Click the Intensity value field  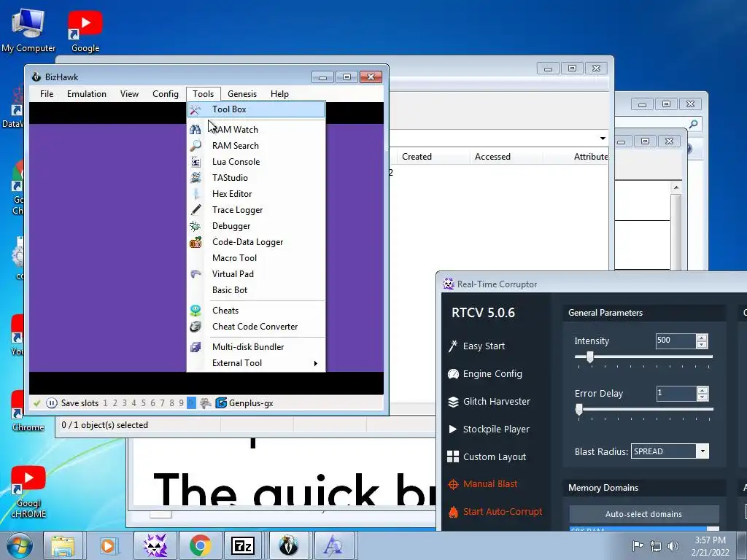click(675, 341)
